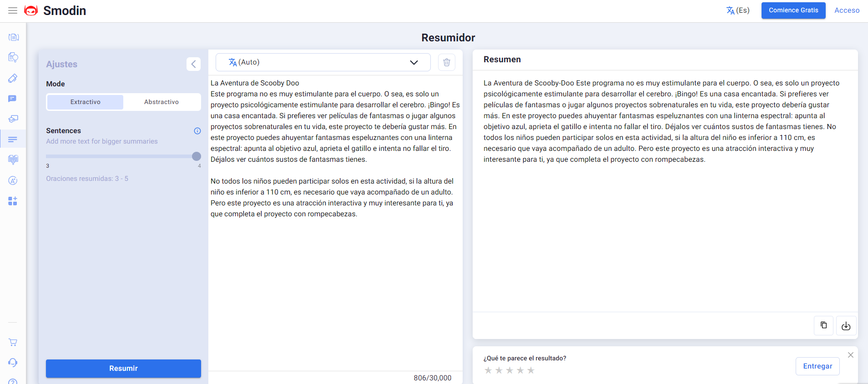Open the rewriter tool in sidebar
Image resolution: width=868 pixels, height=384 pixels.
coord(13,37)
